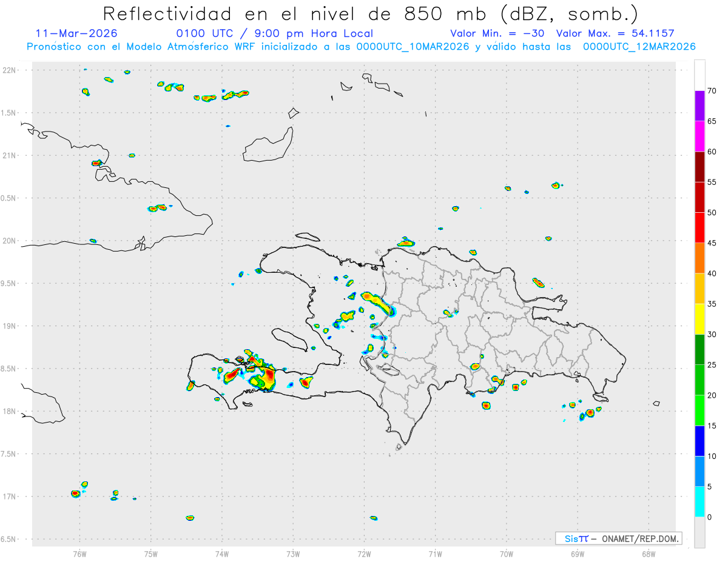Pick the dark blue 10–15 dBZ colorbar segment
This screenshot has width=728, height=562.
click(x=699, y=441)
